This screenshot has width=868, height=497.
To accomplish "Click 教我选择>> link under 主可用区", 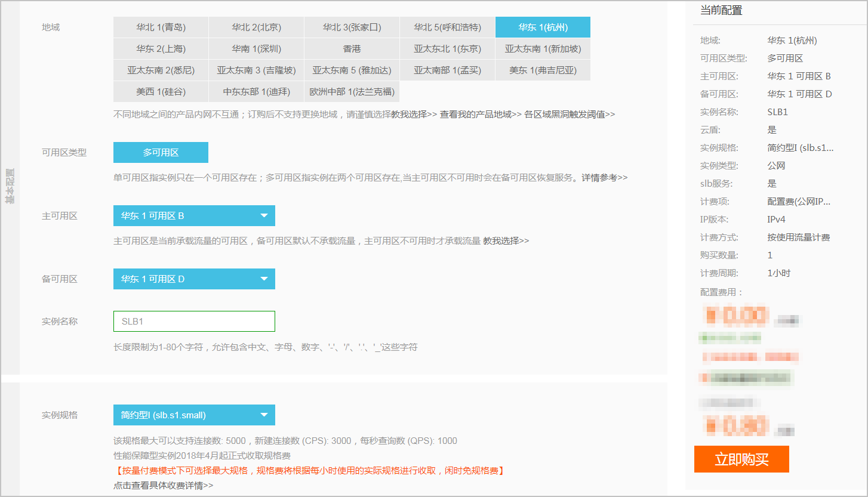I will pyautogui.click(x=506, y=241).
